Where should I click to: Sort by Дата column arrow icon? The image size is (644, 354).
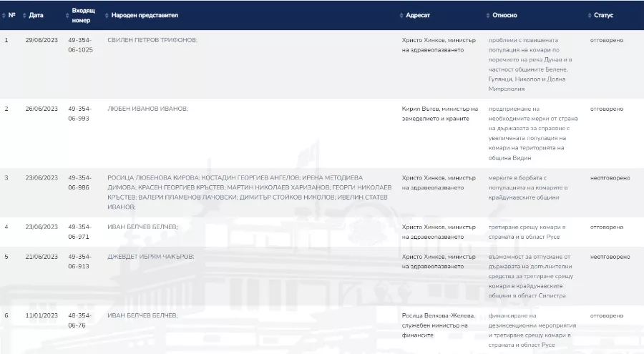[x=24, y=15]
